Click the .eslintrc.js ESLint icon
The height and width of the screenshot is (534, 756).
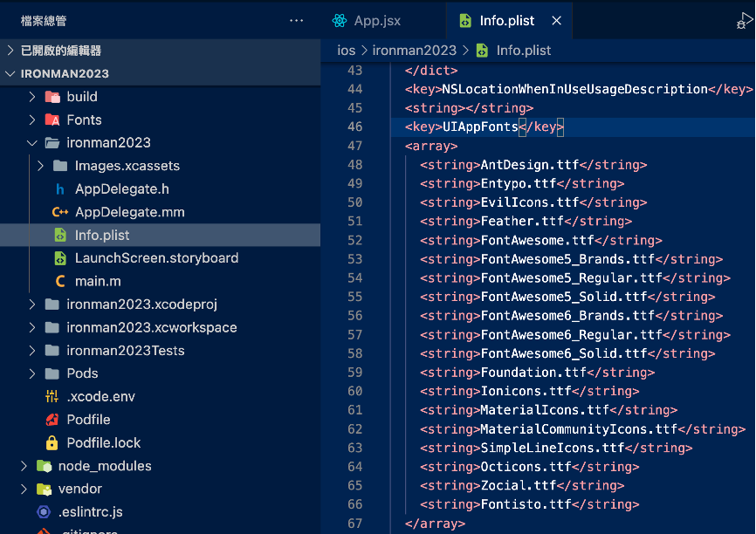(44, 512)
